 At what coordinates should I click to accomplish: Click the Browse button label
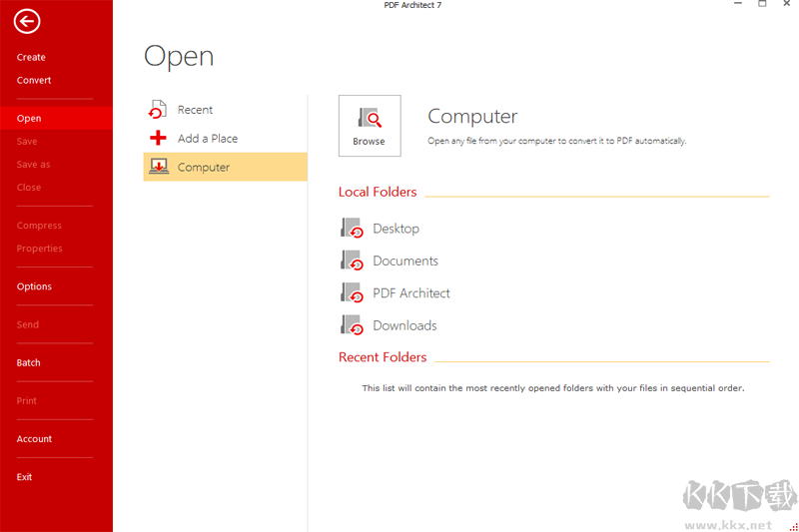click(x=369, y=141)
